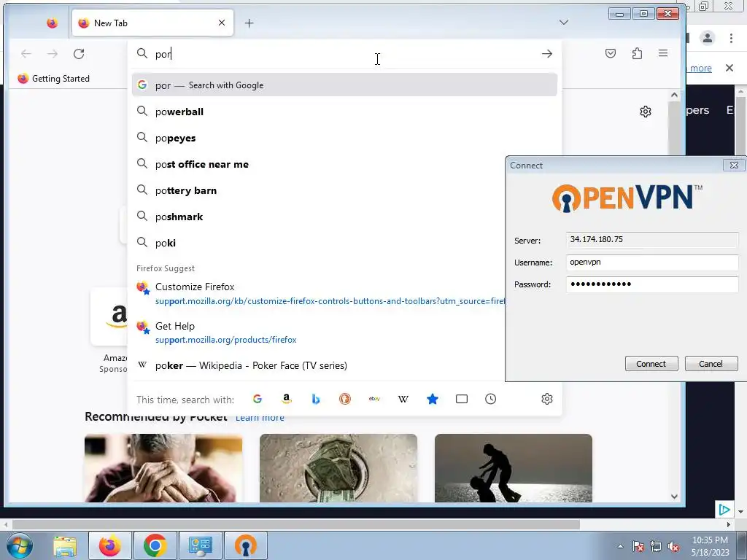Open Pocket story with money in drain
747x560 pixels.
(338, 468)
